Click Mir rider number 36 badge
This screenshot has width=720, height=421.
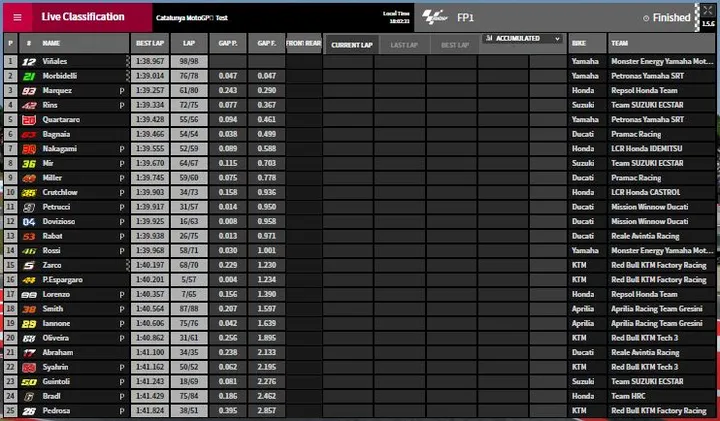pyautogui.click(x=29, y=163)
